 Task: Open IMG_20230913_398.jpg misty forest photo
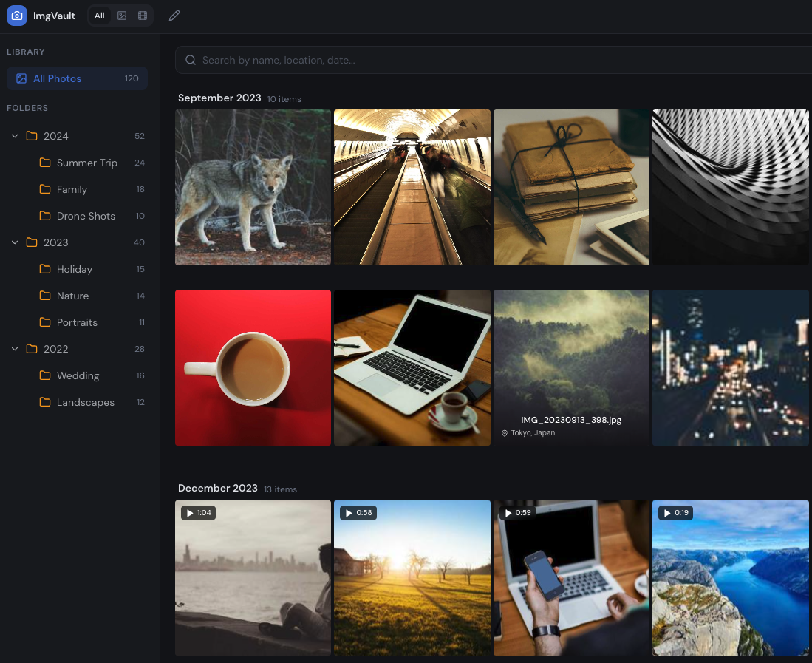click(x=571, y=368)
